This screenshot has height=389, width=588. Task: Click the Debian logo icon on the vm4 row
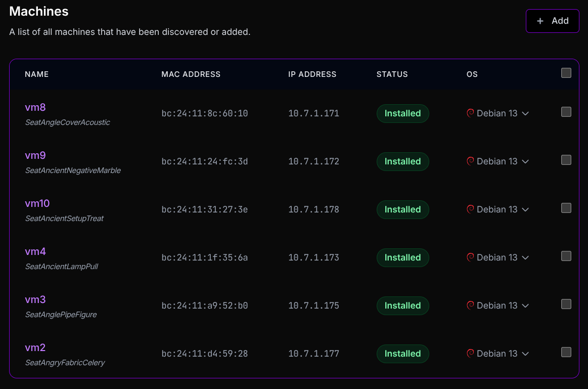(470, 257)
